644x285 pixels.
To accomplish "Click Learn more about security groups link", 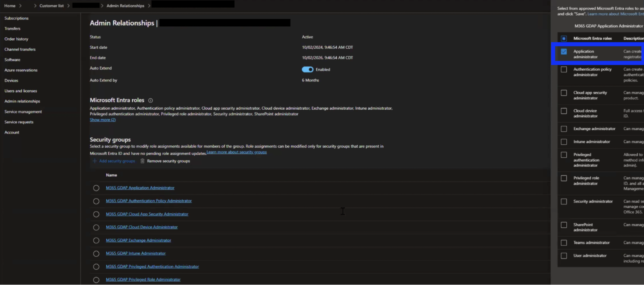I will 236,152.
